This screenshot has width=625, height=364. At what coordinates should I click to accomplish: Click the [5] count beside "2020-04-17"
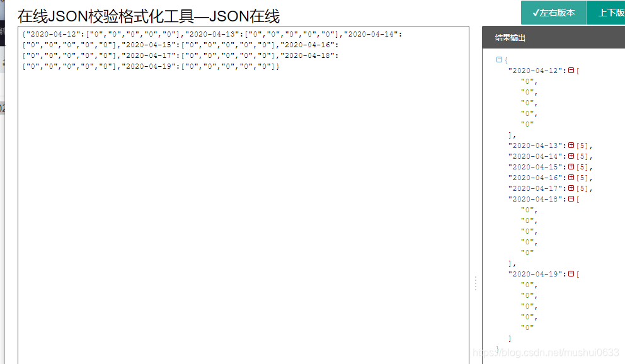tap(582, 188)
